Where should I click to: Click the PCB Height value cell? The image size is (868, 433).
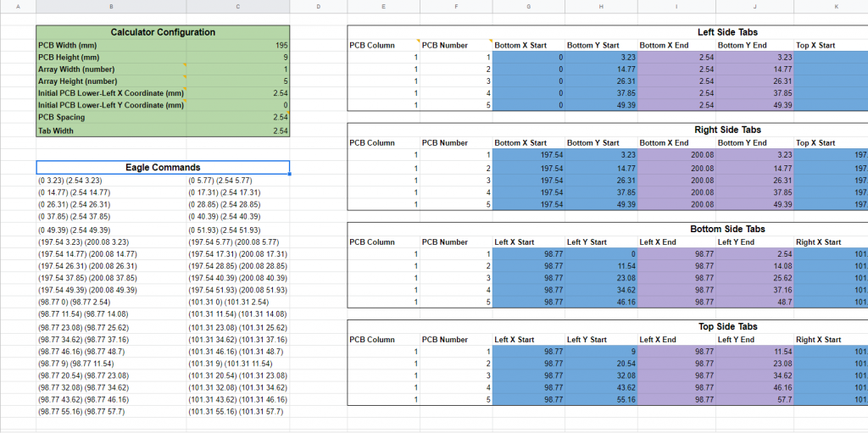238,58
